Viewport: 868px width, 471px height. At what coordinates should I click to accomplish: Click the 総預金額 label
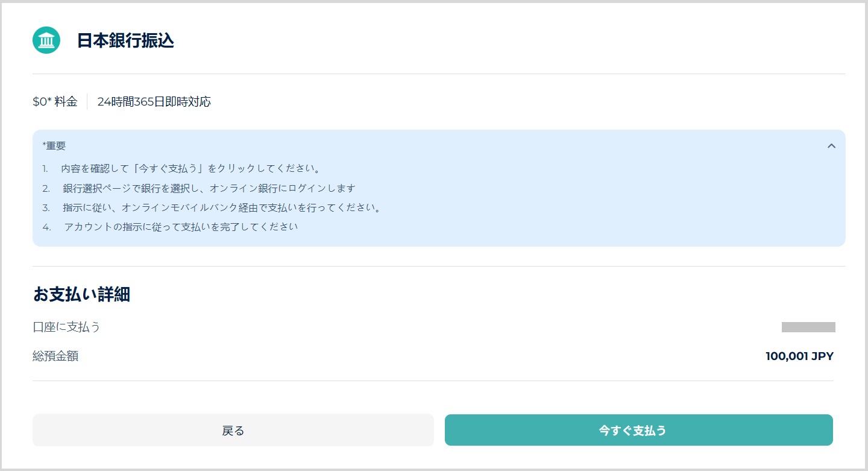(x=55, y=356)
